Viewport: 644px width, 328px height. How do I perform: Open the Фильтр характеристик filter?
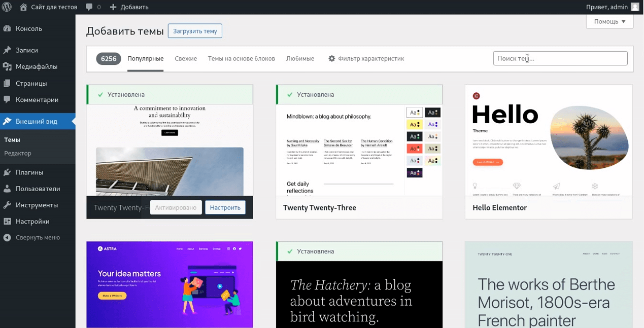366,58
